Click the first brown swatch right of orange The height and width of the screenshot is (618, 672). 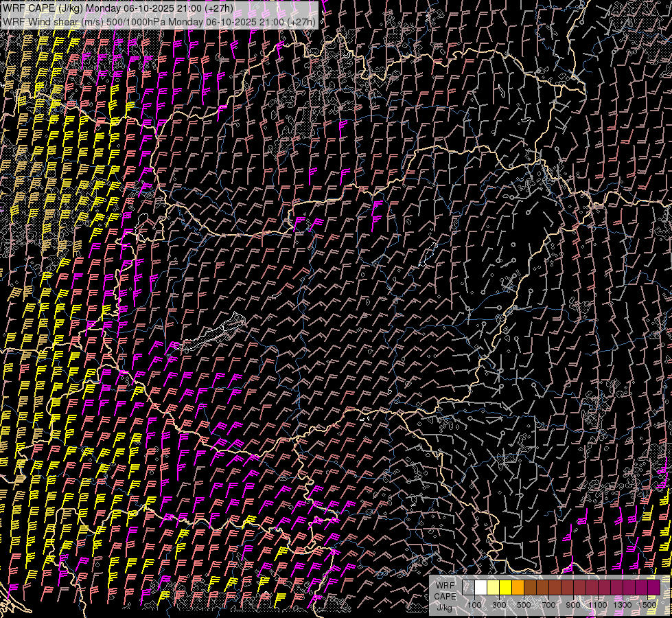530,587
